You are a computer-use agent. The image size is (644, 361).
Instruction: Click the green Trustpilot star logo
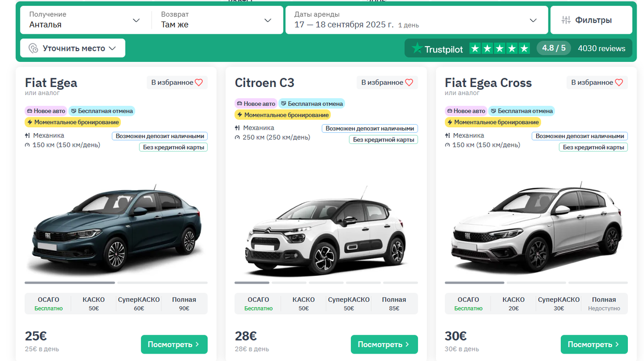coord(416,48)
